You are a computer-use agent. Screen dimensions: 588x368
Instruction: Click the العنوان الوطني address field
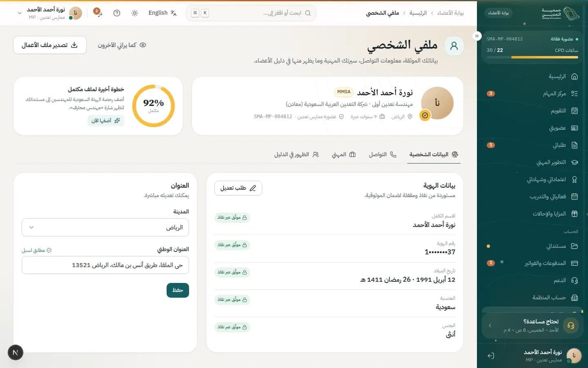[x=105, y=265]
